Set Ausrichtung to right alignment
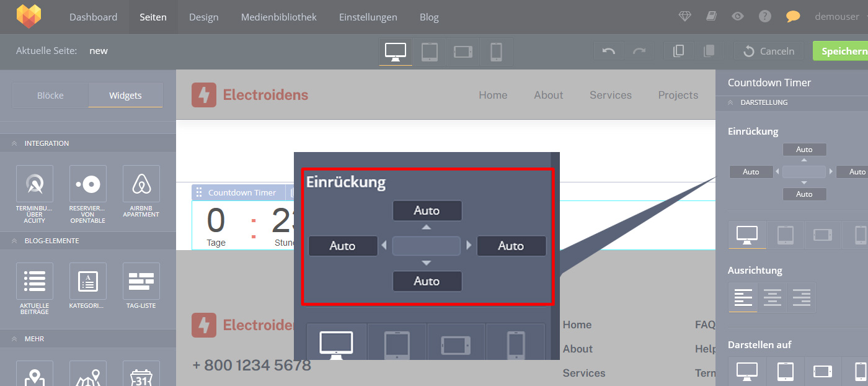This screenshot has width=868, height=386. (x=802, y=298)
